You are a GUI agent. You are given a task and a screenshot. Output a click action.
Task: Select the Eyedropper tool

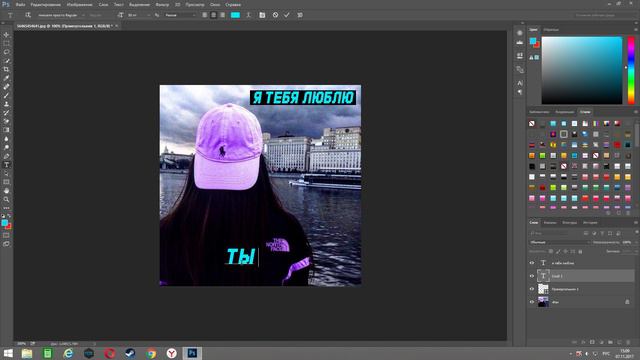click(x=6, y=78)
